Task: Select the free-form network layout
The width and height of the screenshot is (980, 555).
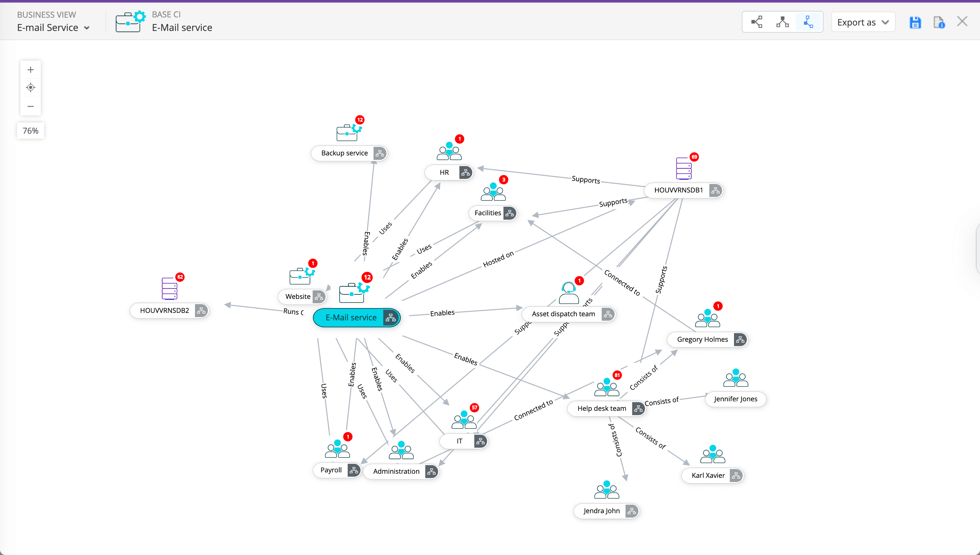Action: 808,22
